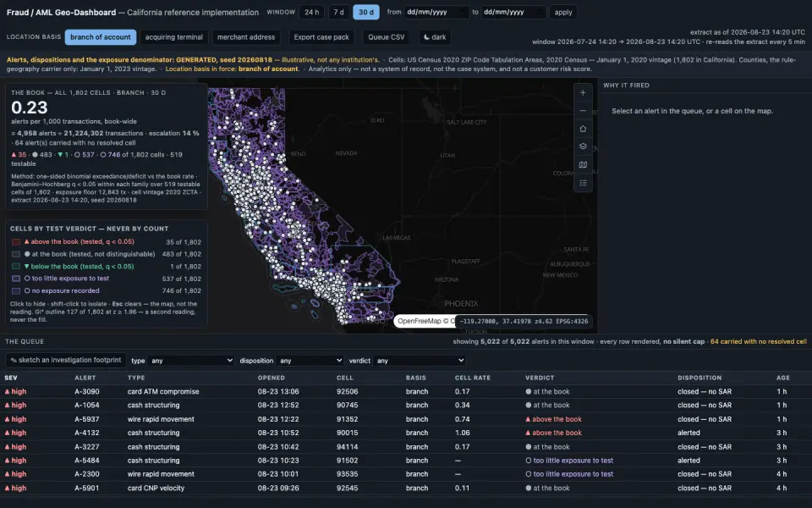Screen dimensions: 812x508
Task: Click Phoenix label on the map
Action: coord(461,303)
